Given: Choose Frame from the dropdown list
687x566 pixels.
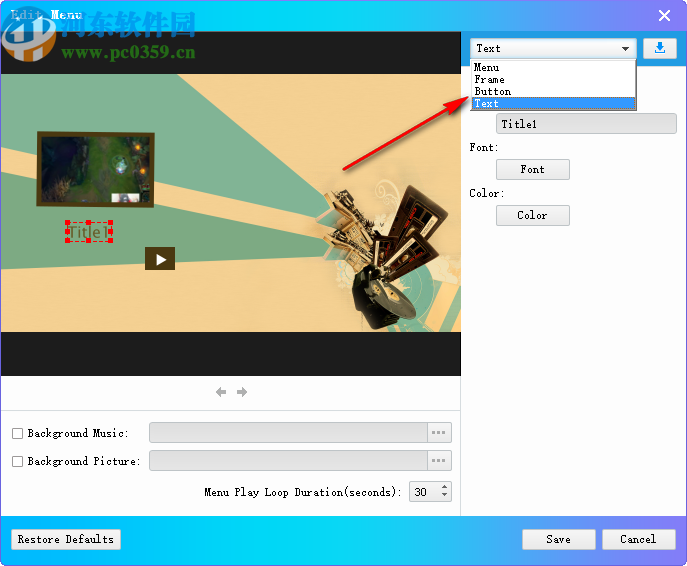Looking at the screenshot, I should 553,79.
